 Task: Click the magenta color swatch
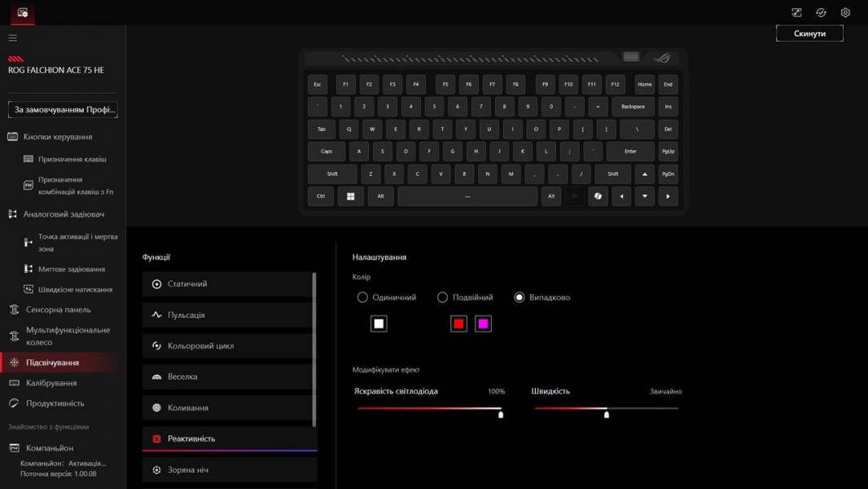(x=483, y=324)
